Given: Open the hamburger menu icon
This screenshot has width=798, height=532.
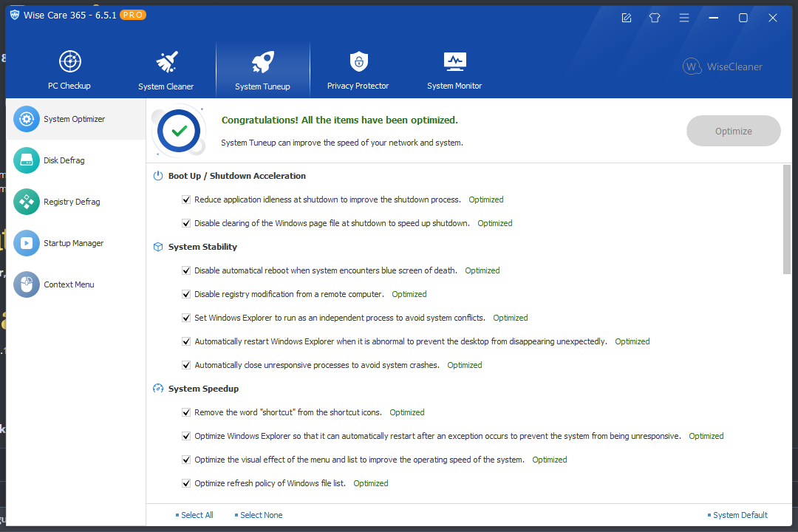Looking at the screenshot, I should point(684,18).
